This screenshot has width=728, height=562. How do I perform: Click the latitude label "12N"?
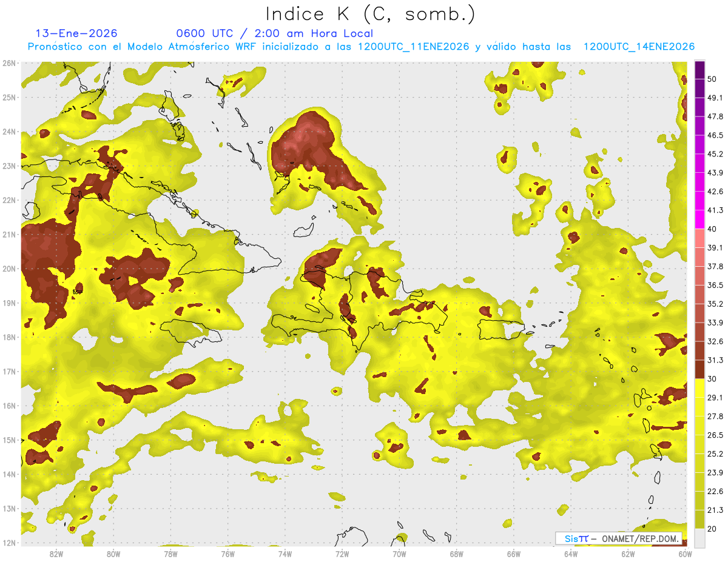[9, 543]
